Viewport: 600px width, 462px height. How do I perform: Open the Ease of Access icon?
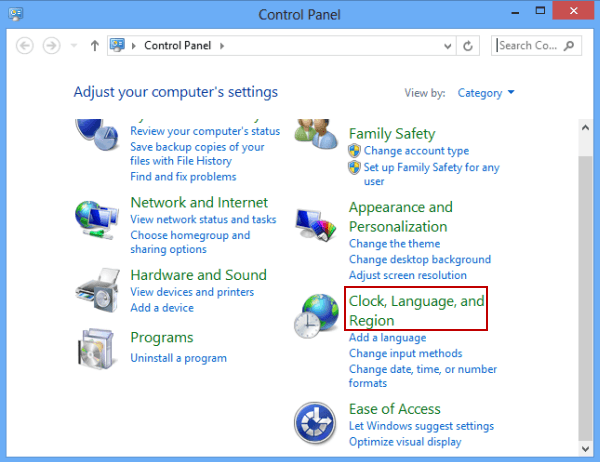click(x=315, y=423)
